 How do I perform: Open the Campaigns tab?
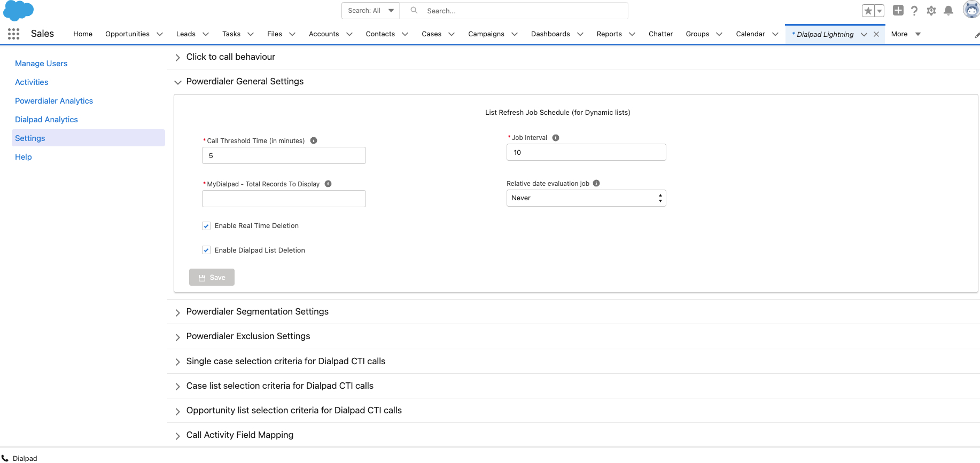(x=486, y=34)
